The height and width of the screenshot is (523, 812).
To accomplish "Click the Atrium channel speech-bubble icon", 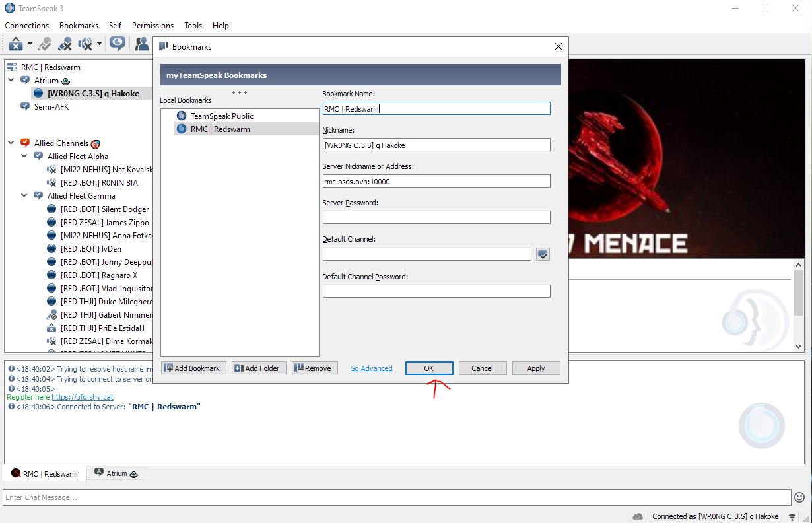I will click(25, 80).
